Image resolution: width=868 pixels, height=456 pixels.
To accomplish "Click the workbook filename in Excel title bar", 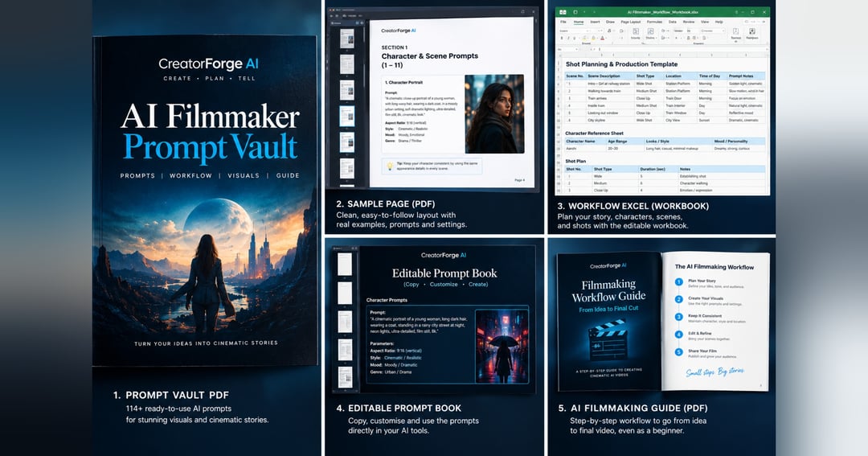I will pyautogui.click(x=662, y=11).
